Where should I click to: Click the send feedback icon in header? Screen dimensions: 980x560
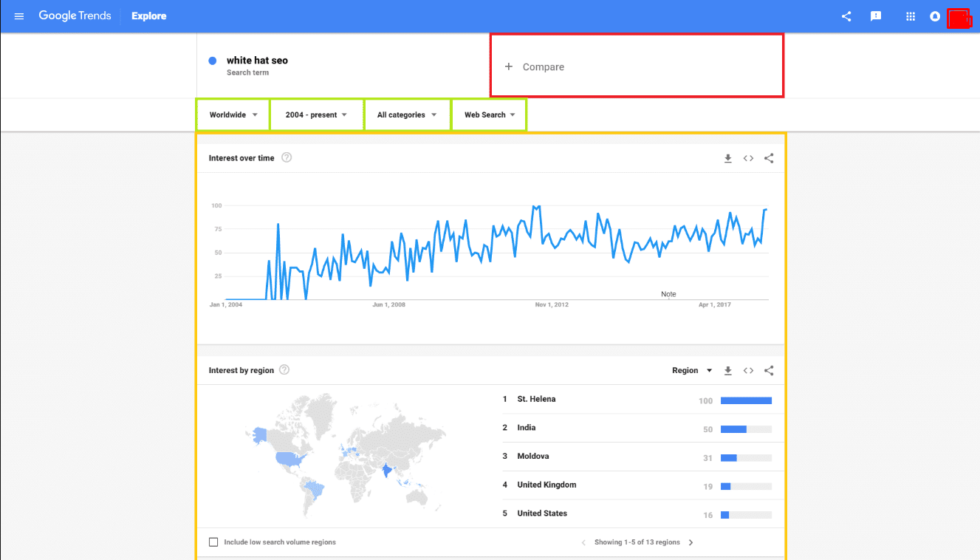point(876,16)
